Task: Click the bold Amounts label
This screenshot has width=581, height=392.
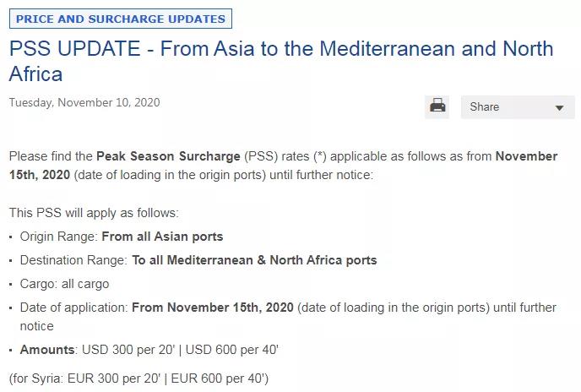Action: tap(48, 349)
